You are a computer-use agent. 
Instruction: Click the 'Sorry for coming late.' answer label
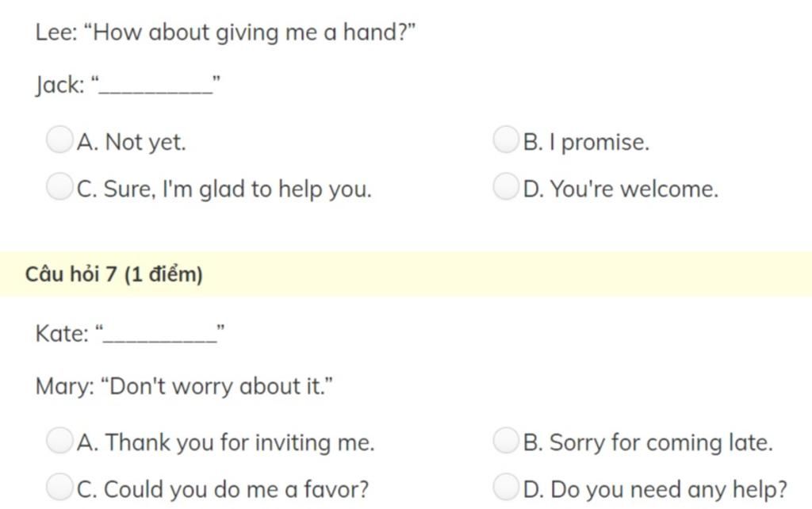(661, 442)
